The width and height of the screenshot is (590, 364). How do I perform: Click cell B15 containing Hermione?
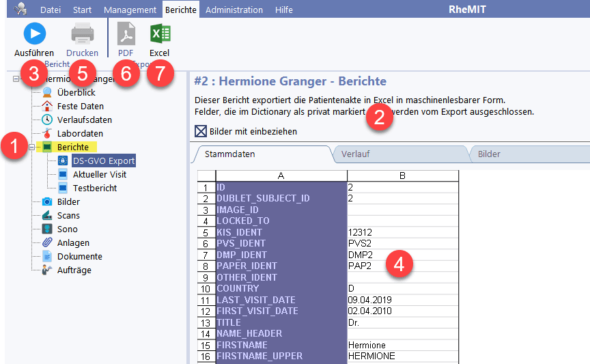click(x=402, y=345)
